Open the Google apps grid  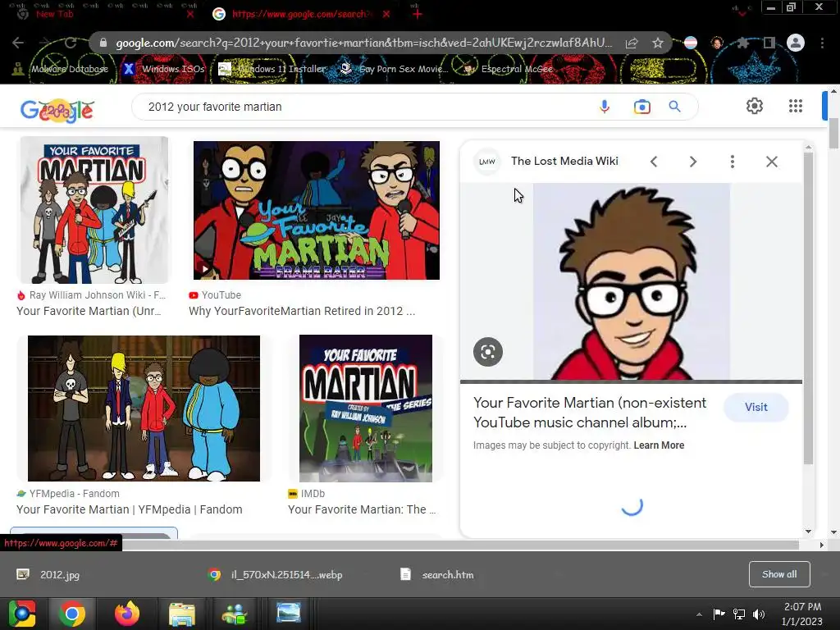tap(796, 106)
